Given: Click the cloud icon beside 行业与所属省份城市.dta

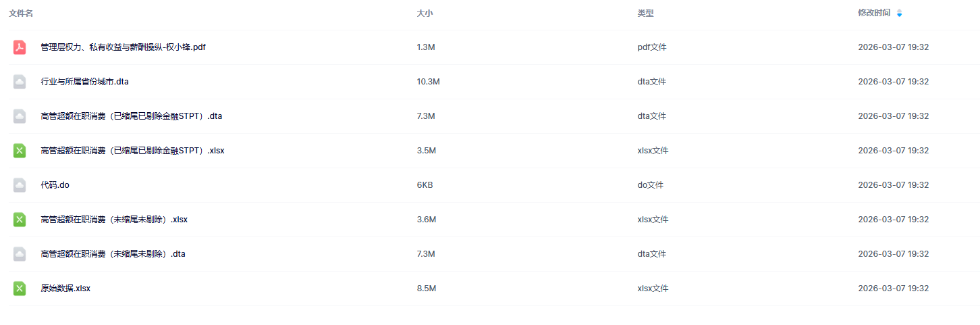Looking at the screenshot, I should (20, 82).
